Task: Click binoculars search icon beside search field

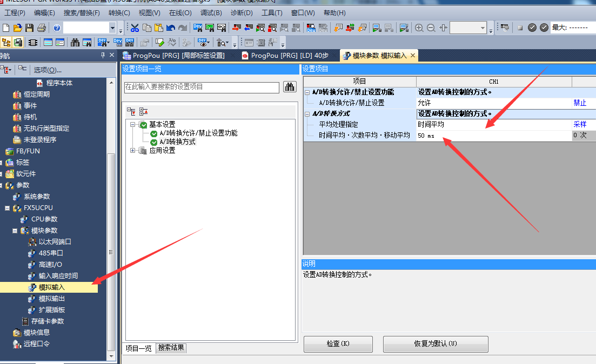Action: [x=290, y=87]
